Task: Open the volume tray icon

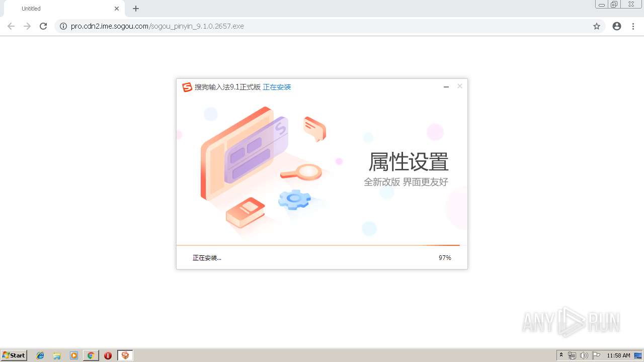Action: click(584, 355)
